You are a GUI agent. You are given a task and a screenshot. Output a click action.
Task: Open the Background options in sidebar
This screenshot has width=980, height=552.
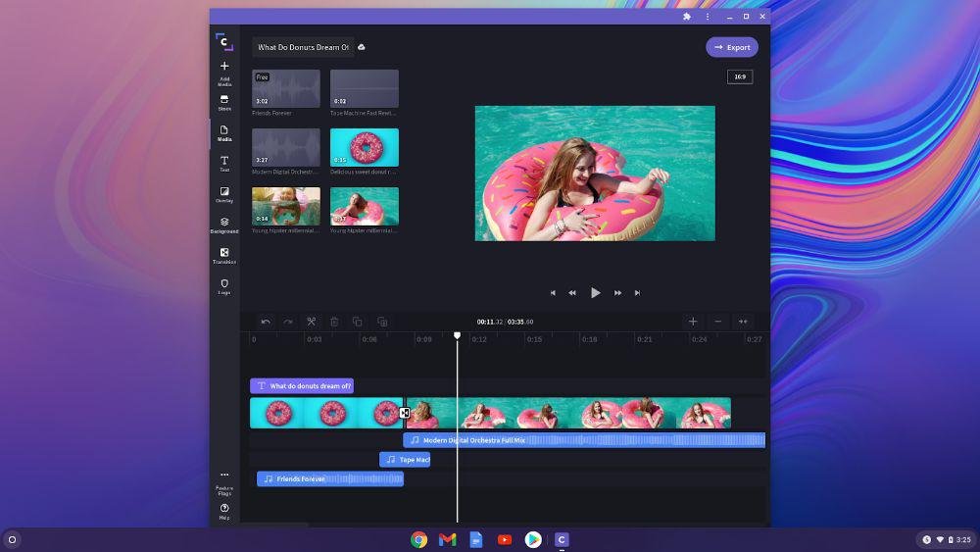click(224, 225)
